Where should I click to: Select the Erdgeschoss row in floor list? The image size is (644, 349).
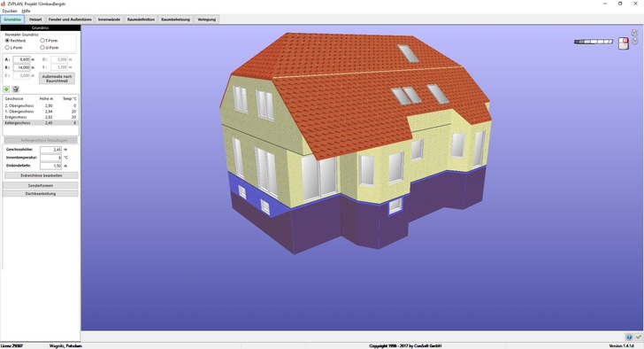pyautogui.click(x=41, y=117)
